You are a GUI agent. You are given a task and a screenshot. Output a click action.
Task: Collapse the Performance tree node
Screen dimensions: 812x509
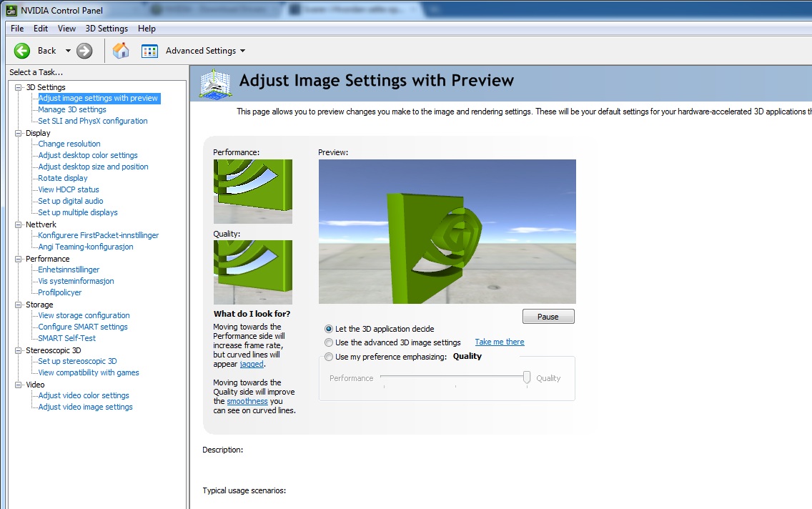coord(19,259)
